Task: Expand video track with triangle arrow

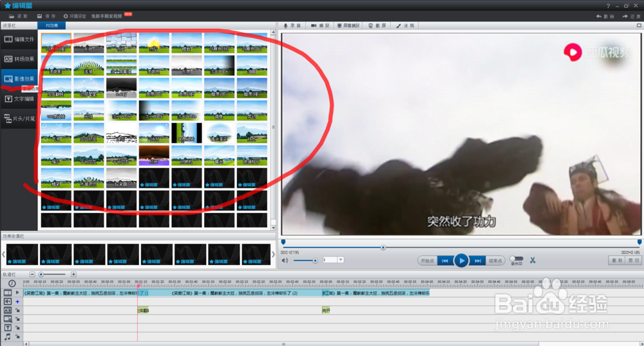Action: click(x=17, y=293)
